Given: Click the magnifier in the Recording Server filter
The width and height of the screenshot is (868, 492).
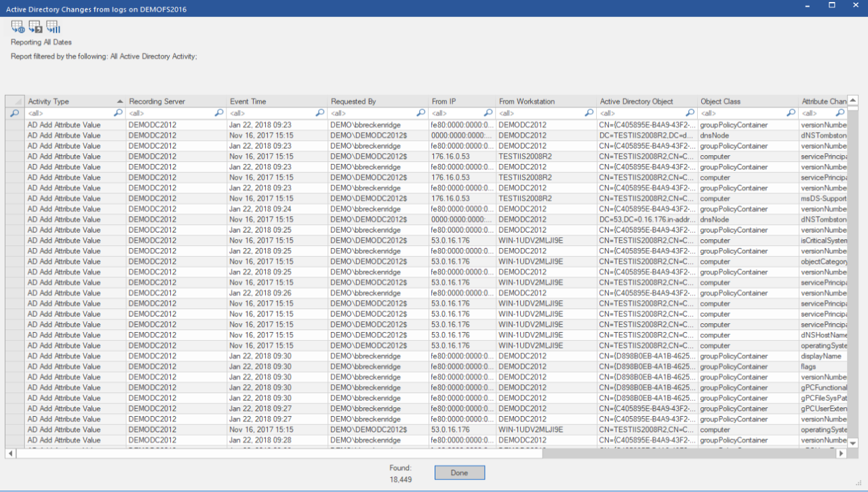Looking at the screenshot, I should click(219, 113).
